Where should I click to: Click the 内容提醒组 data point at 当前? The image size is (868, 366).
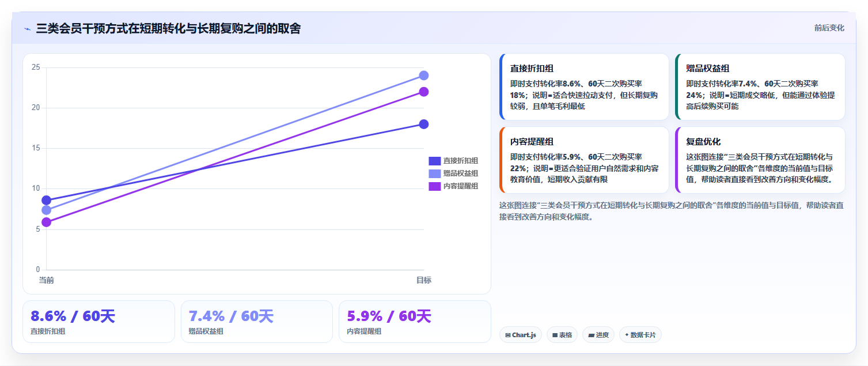(46, 222)
